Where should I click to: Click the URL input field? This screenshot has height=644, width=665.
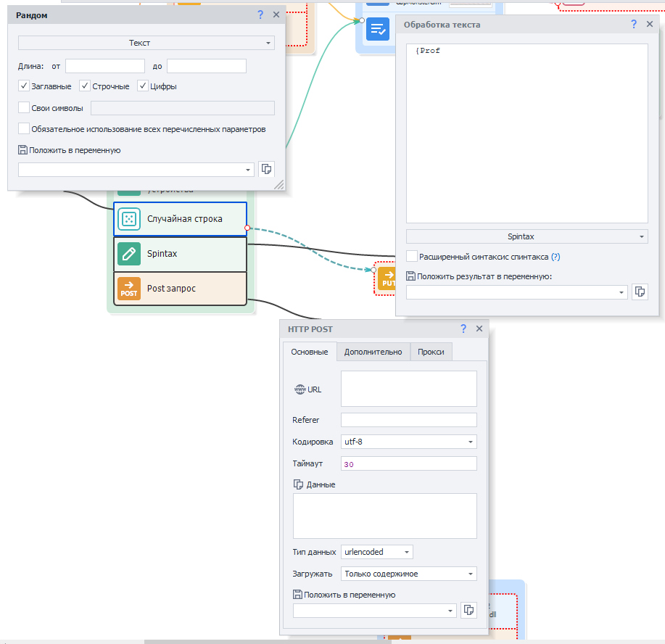click(x=408, y=389)
